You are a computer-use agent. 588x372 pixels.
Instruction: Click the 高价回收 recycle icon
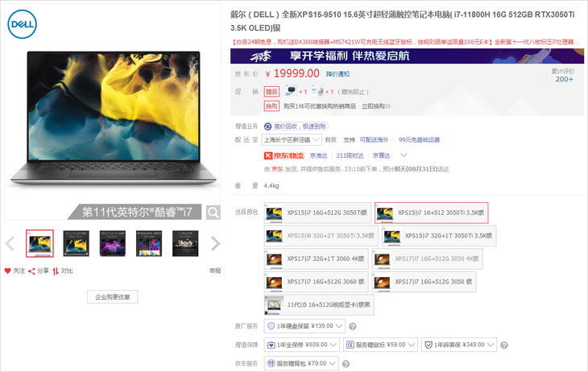point(267,126)
